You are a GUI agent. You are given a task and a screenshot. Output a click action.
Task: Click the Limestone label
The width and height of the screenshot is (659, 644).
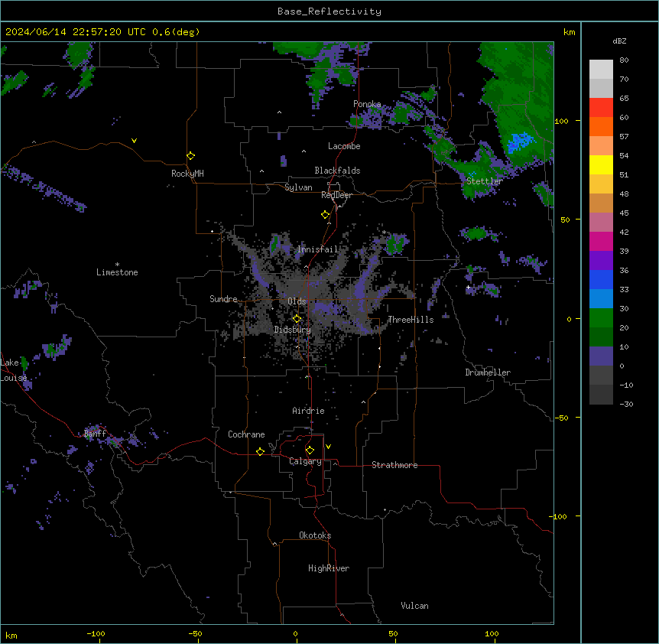pos(117,272)
